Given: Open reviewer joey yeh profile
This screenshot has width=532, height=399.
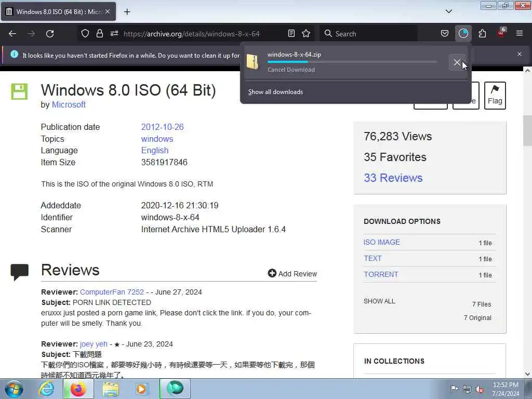Looking at the screenshot, I should 94,344.
